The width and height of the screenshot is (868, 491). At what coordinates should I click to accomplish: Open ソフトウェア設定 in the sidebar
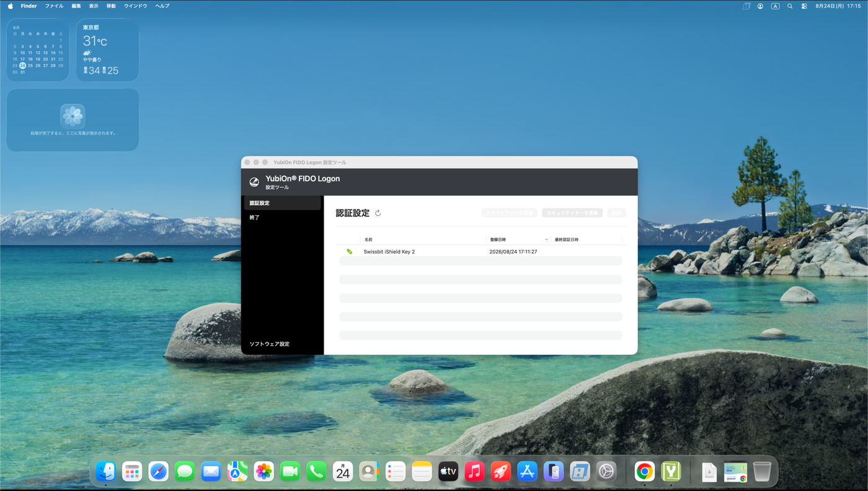pyautogui.click(x=270, y=344)
